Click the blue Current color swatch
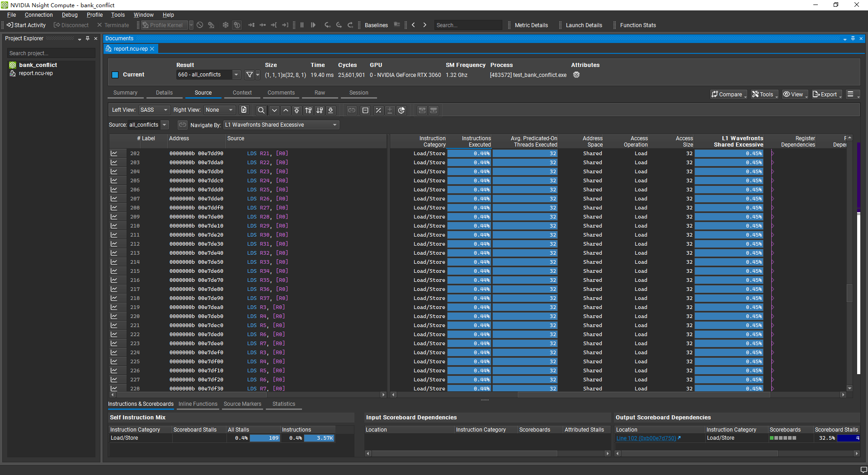Image resolution: width=868 pixels, height=475 pixels. [x=115, y=75]
